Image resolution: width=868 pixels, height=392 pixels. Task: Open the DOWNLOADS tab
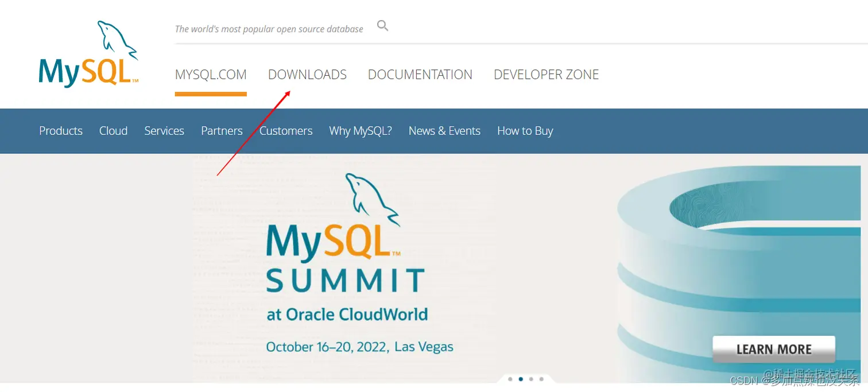click(307, 75)
